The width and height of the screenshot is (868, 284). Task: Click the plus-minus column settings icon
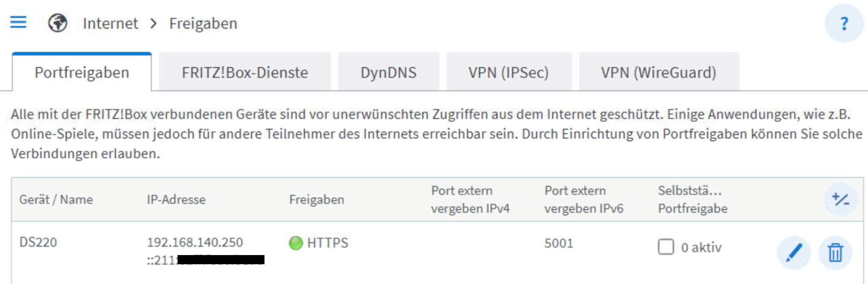840,199
